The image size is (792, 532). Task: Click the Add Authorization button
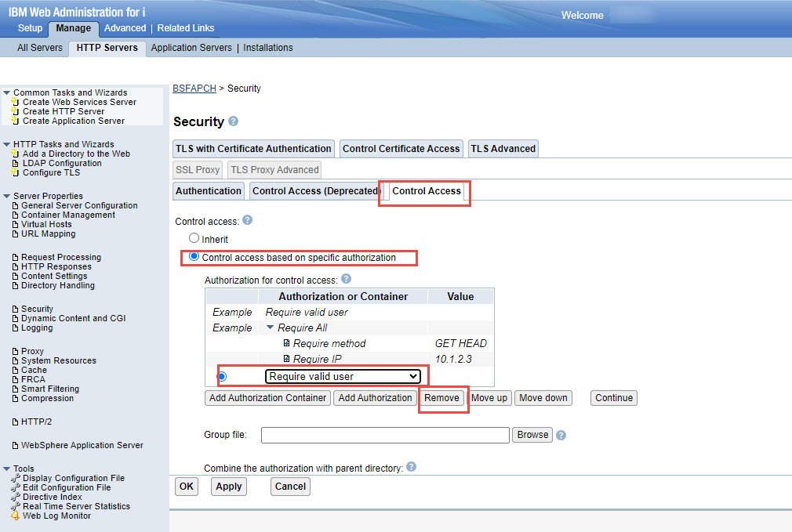coord(375,398)
